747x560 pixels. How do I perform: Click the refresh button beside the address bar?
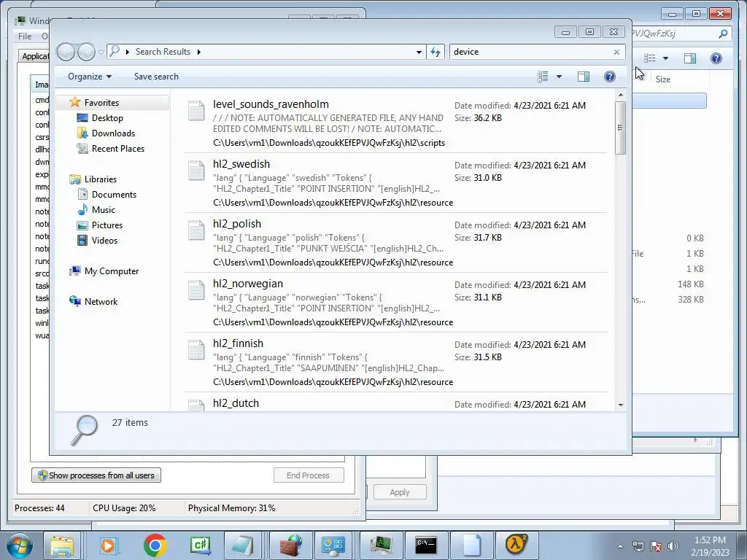click(x=436, y=52)
